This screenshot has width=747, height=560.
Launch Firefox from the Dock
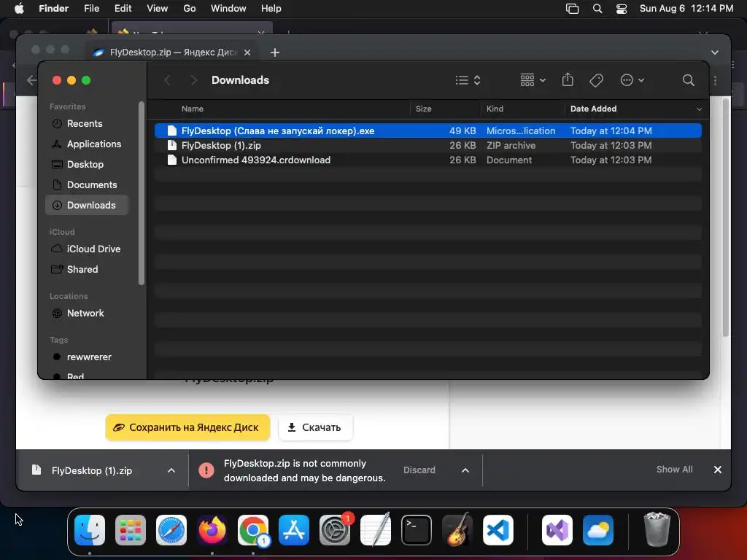(212, 530)
